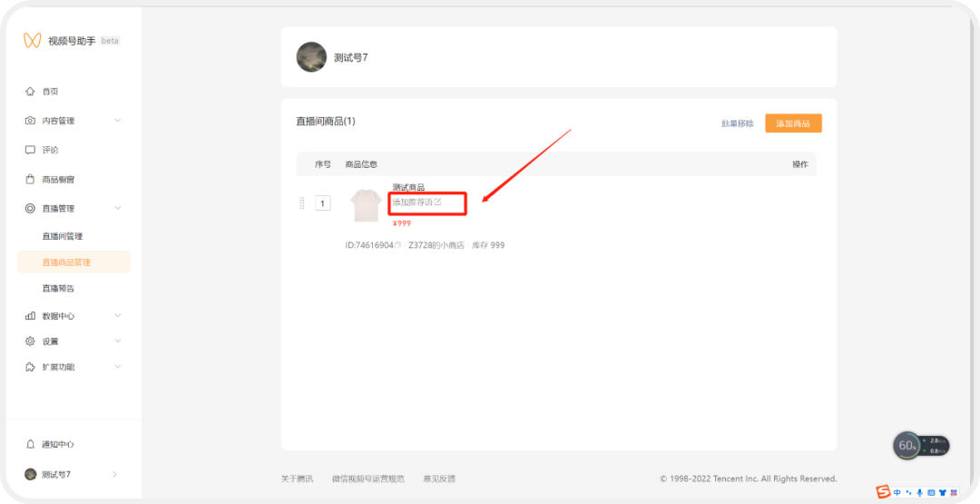Image resolution: width=980 pixels, height=504 pixels.
Task: Click the bell icon beside 通知中心
Action: point(30,445)
